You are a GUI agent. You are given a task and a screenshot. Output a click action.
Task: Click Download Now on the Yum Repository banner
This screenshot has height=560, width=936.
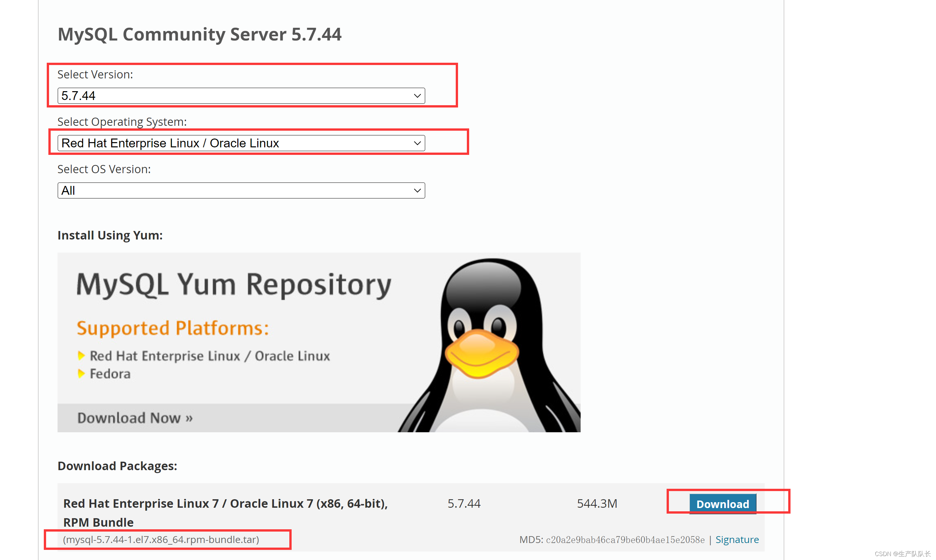click(135, 418)
